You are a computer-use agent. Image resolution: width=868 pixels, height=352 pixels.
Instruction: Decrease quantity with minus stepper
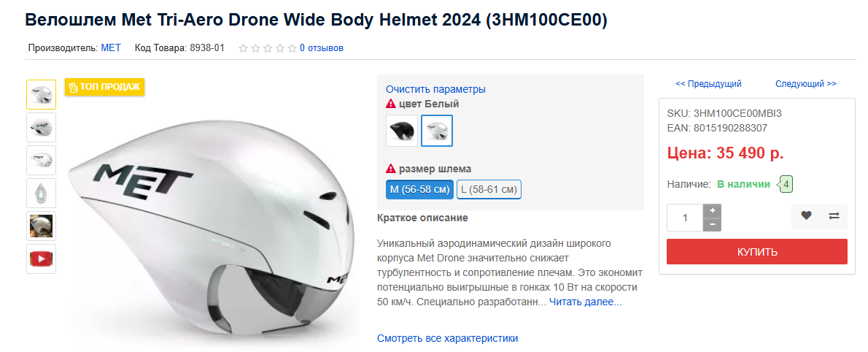click(x=713, y=224)
